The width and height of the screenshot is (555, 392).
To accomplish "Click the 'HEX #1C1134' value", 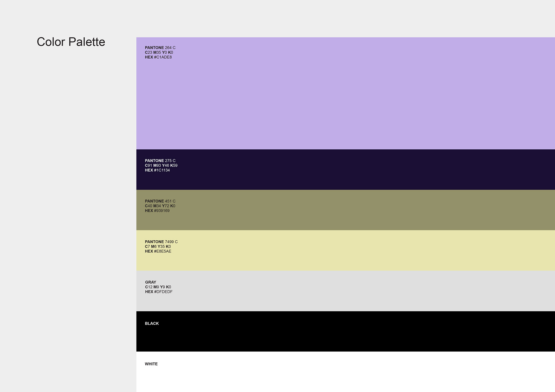I will 157,170.
